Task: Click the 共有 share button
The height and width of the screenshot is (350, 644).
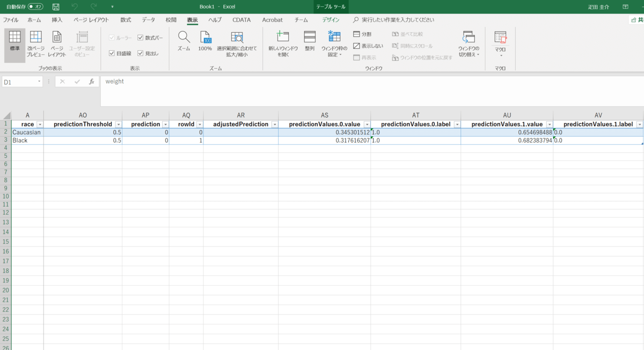Action: tap(637, 20)
